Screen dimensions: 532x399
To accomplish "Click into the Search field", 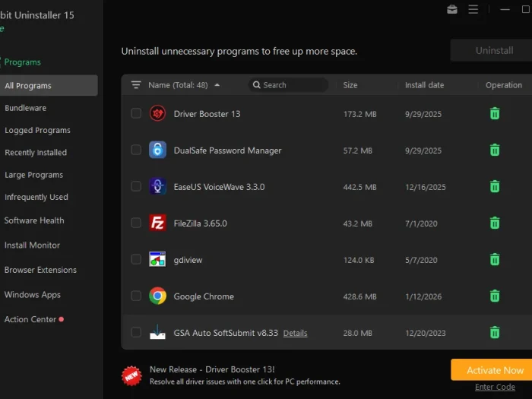I will click(x=288, y=85).
